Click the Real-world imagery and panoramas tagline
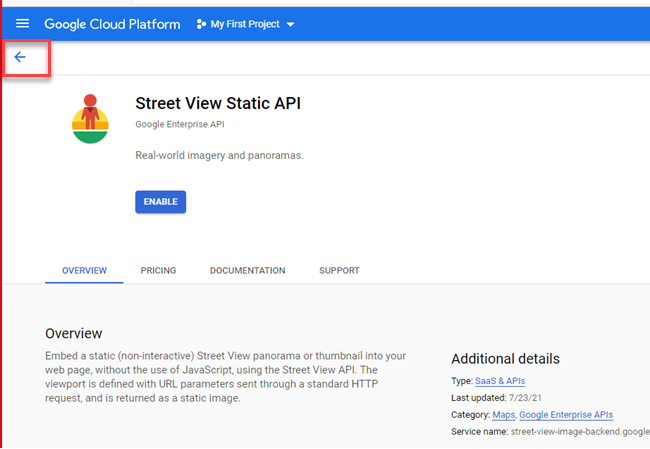The image size is (650, 449). click(218, 155)
